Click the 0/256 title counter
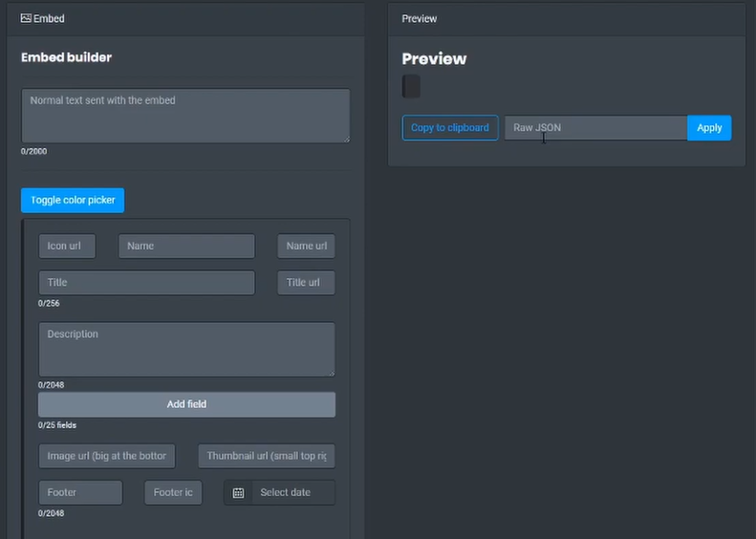The image size is (756, 539). tap(49, 303)
